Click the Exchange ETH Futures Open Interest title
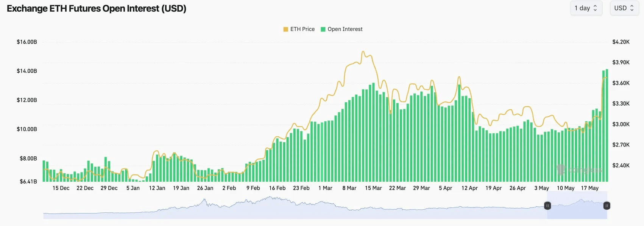The image size is (644, 226). [x=97, y=9]
